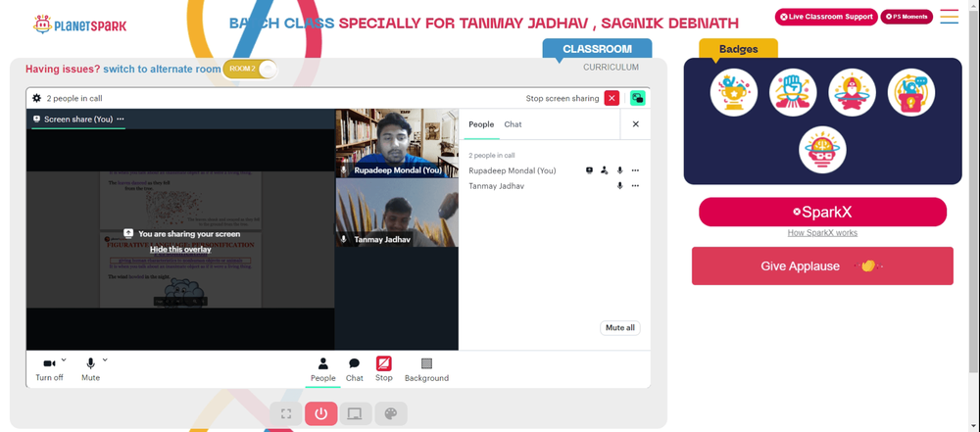Click Tanmay Jadhav's name in the people list
The image size is (980, 432).
[x=496, y=186]
